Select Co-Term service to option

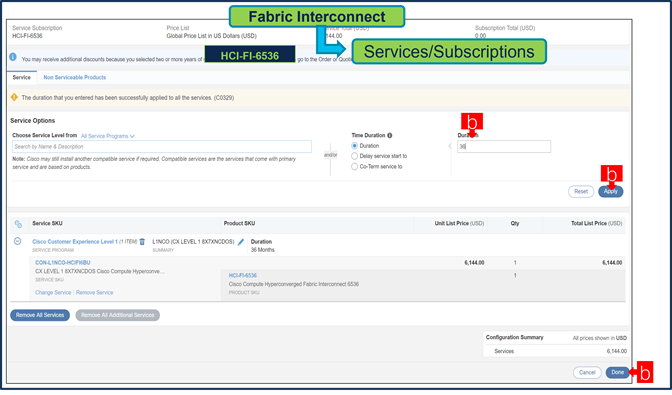(354, 167)
